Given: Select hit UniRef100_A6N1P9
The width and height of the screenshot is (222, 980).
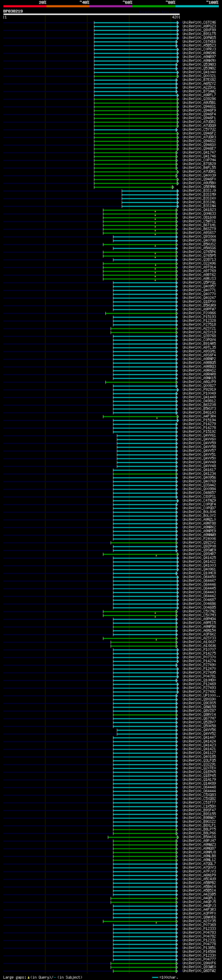Looking at the screenshot, I should tap(199, 875).
